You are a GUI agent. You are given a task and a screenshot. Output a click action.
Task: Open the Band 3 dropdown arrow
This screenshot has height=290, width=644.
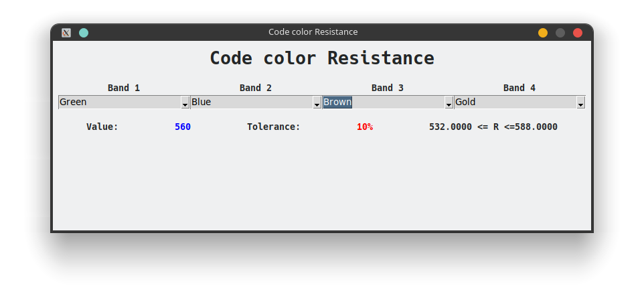pyautogui.click(x=449, y=102)
